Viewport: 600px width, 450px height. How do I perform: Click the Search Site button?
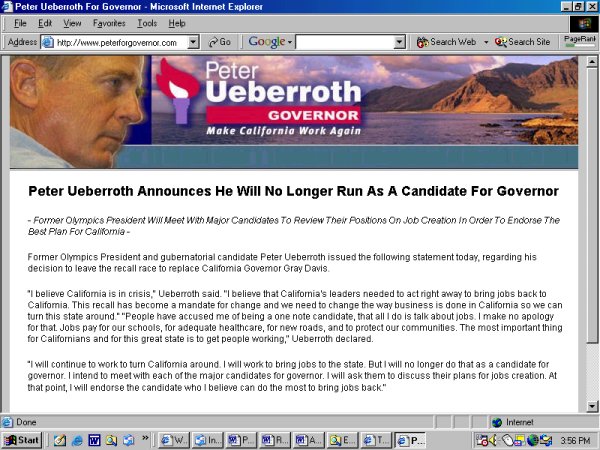coord(522,42)
